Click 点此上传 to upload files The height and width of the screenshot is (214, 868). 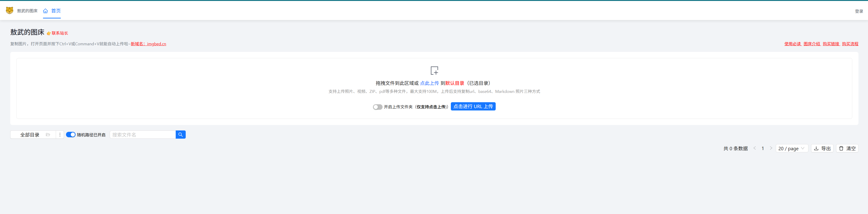tap(429, 83)
